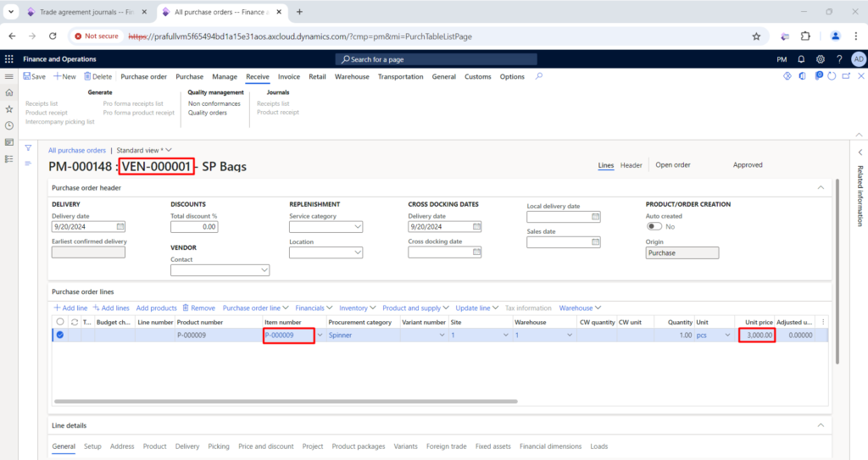Open the Setup line details tab

[92, 446]
